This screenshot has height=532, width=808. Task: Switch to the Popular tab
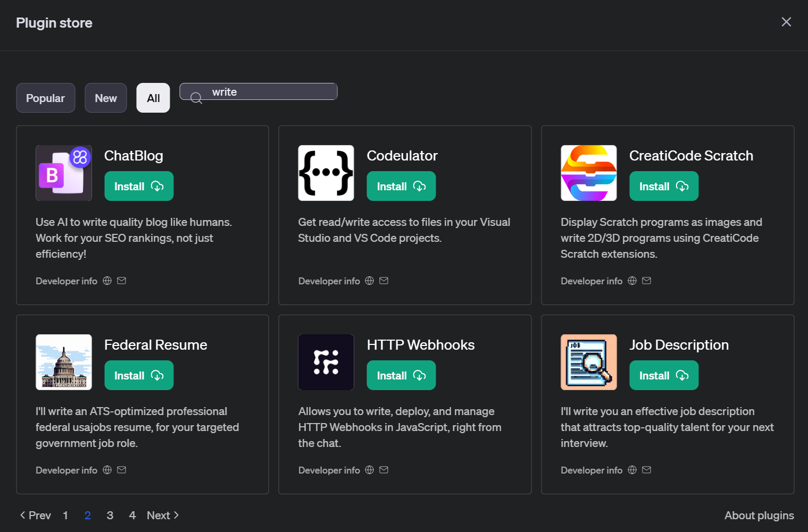tap(45, 98)
